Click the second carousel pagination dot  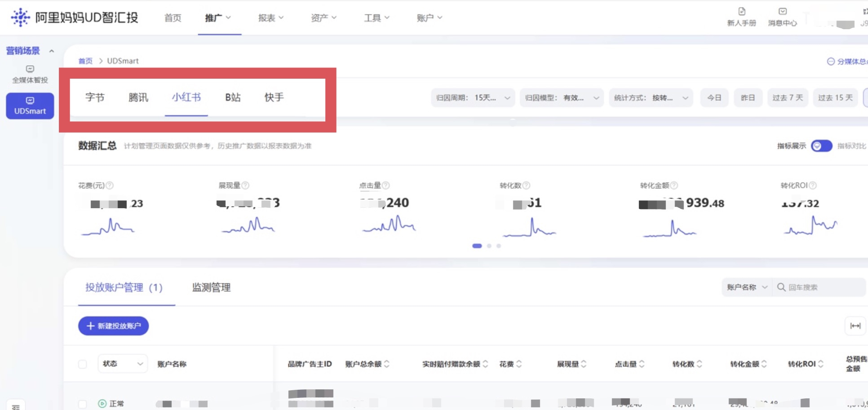tap(489, 246)
